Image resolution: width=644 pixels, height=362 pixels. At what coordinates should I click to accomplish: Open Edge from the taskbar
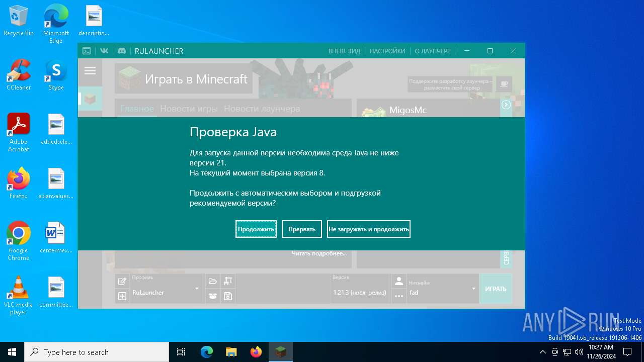tap(207, 352)
